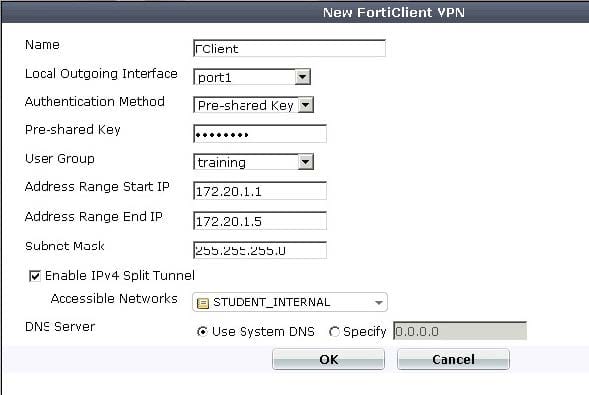Click the Address Range End IP field
589x395 pixels.
coord(260,221)
